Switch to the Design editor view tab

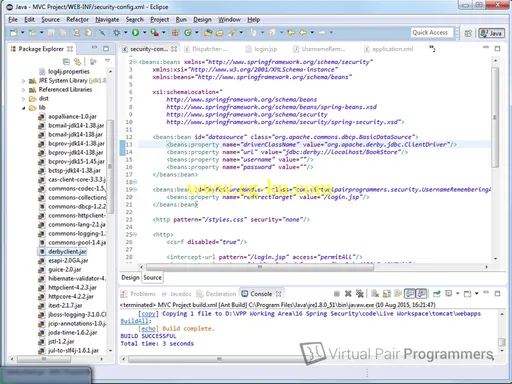(x=130, y=277)
